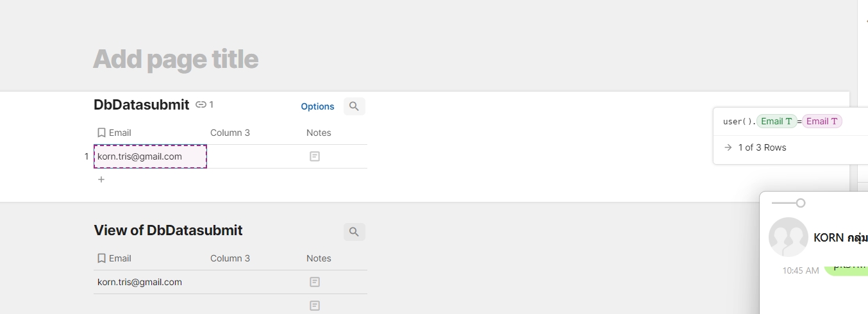Image resolution: width=868 pixels, height=314 pixels.
Task: Click search icon in View of DbDatasubmit
Action: click(354, 232)
